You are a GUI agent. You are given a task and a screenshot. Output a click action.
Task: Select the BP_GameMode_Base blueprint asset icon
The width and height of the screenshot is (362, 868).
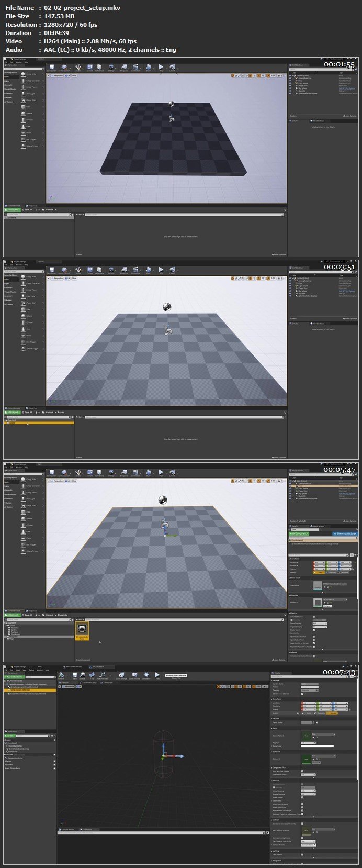click(x=82, y=629)
